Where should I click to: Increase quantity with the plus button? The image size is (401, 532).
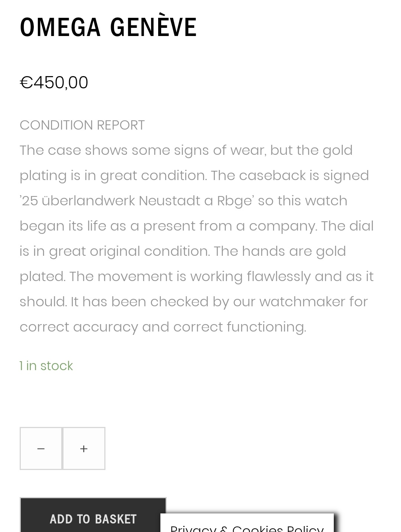(84, 448)
